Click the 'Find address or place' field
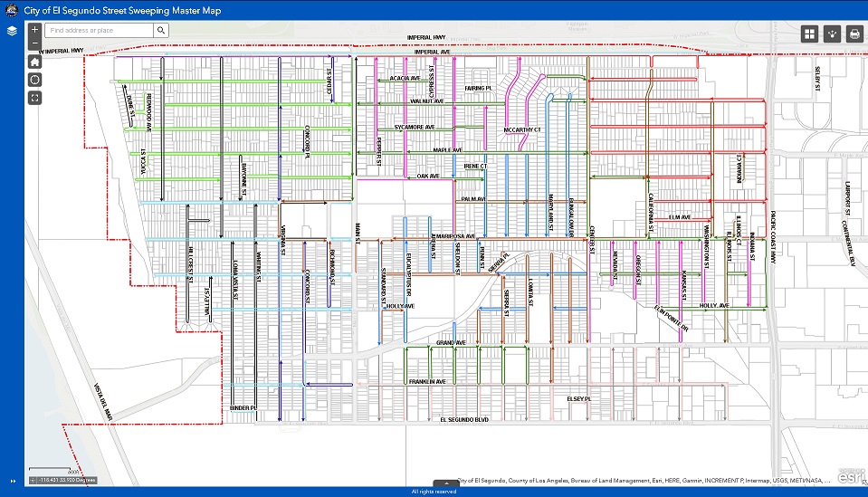Screen dimensions: 868x497 [100, 30]
